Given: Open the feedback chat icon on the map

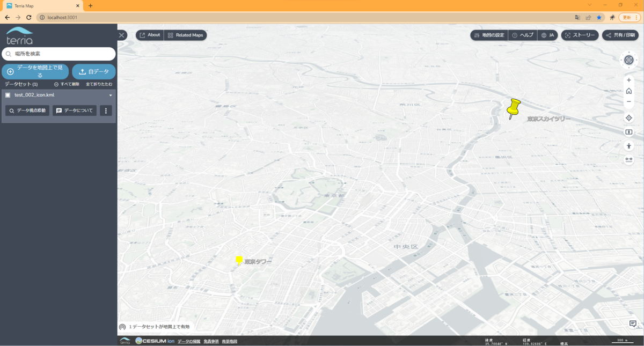Looking at the screenshot, I should click(633, 323).
